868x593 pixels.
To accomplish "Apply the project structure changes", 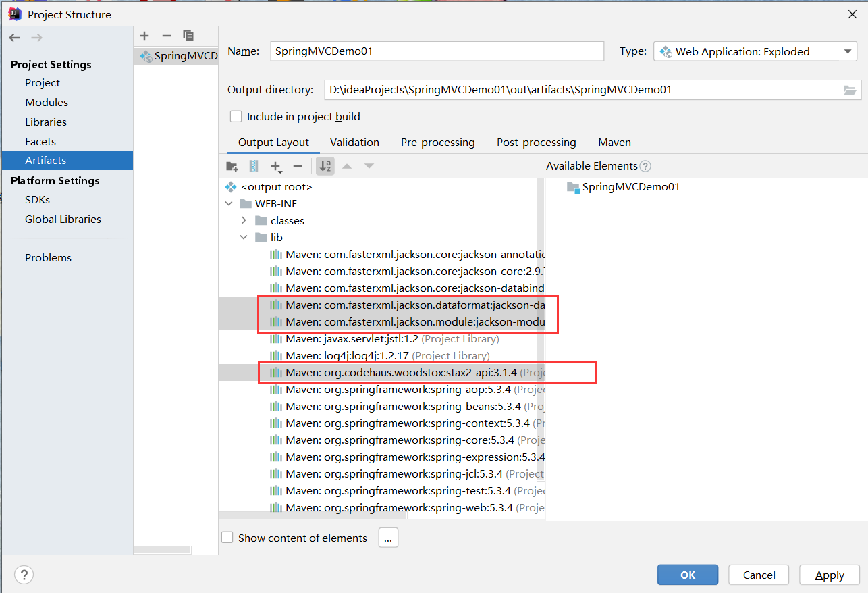I will coord(830,575).
